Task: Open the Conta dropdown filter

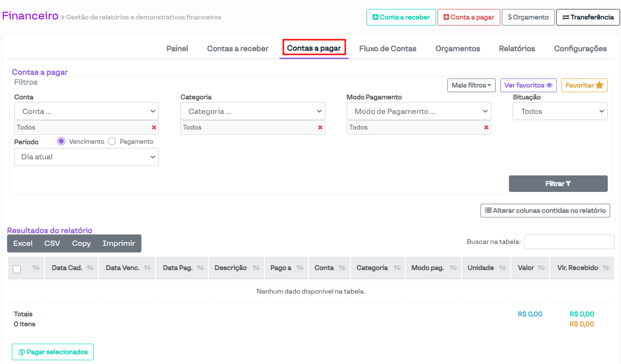Action: 87,112
